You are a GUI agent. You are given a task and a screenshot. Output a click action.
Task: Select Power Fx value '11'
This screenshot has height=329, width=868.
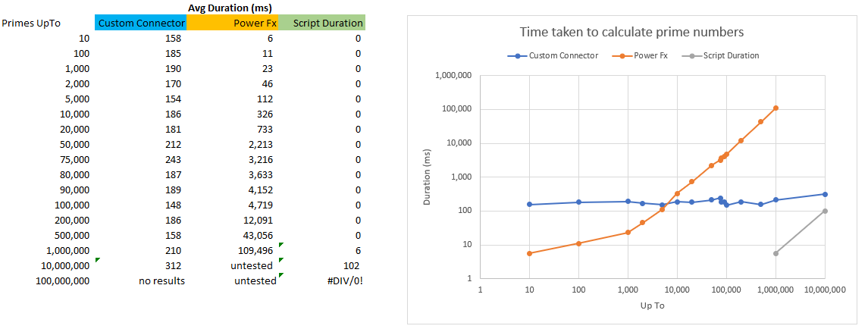click(268, 54)
